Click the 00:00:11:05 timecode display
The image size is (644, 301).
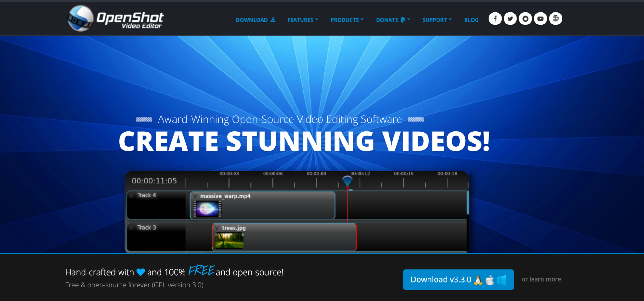click(x=154, y=181)
